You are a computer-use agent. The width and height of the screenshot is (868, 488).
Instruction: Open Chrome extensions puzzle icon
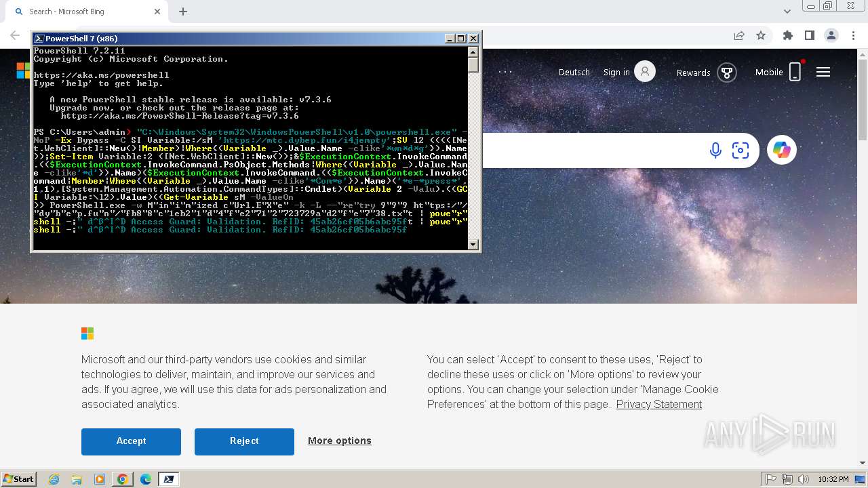(787, 35)
